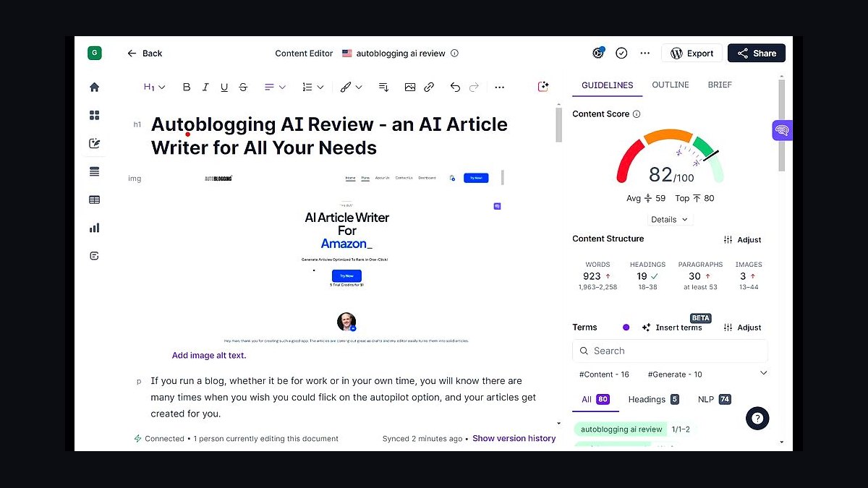Select the #Generate - 10 filter tag

[675, 374]
